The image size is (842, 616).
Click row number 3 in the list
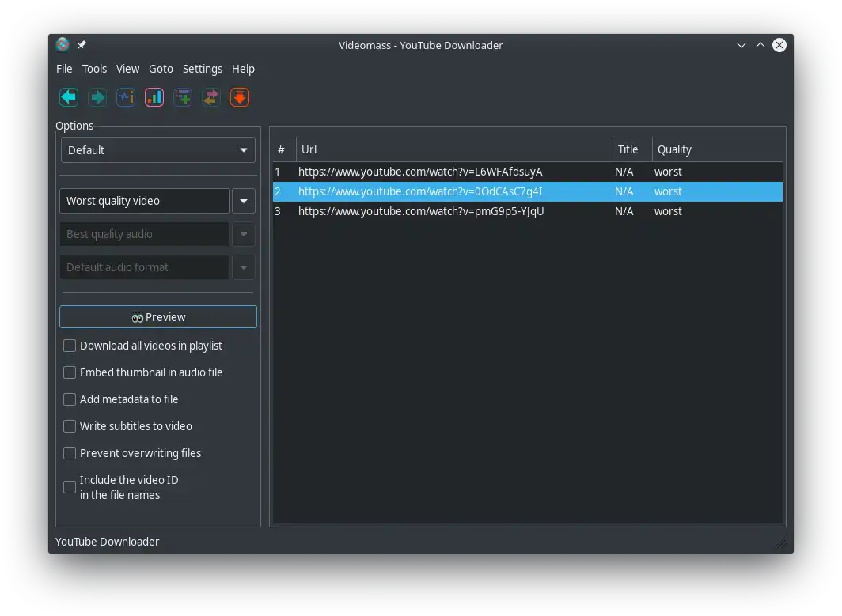pyautogui.click(x=278, y=211)
